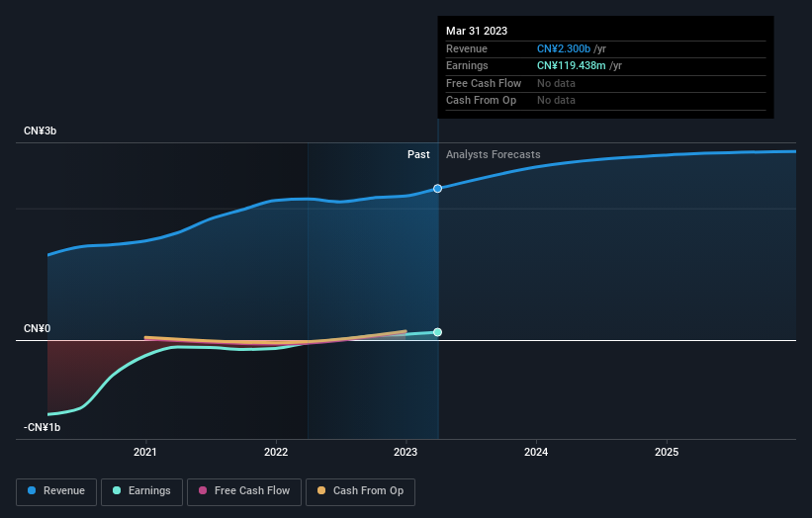Toggle the Cash From Op legend button
The image size is (812, 518).
[360, 491]
